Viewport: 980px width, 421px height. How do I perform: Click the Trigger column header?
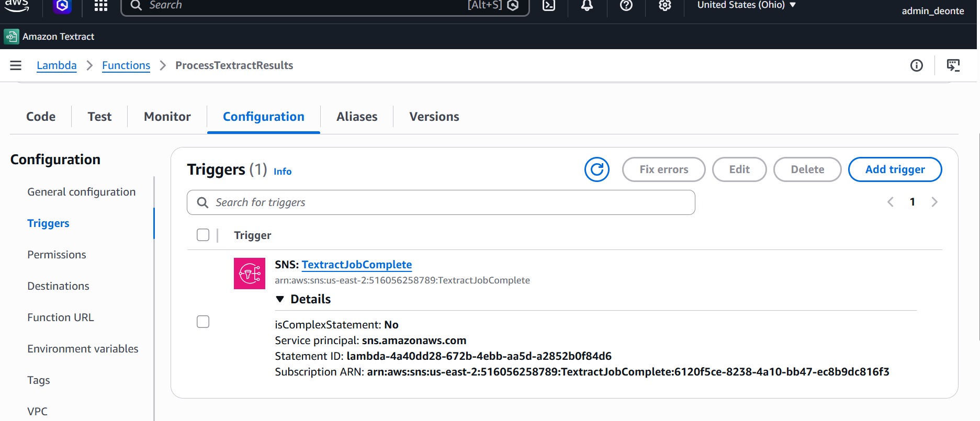[253, 235]
